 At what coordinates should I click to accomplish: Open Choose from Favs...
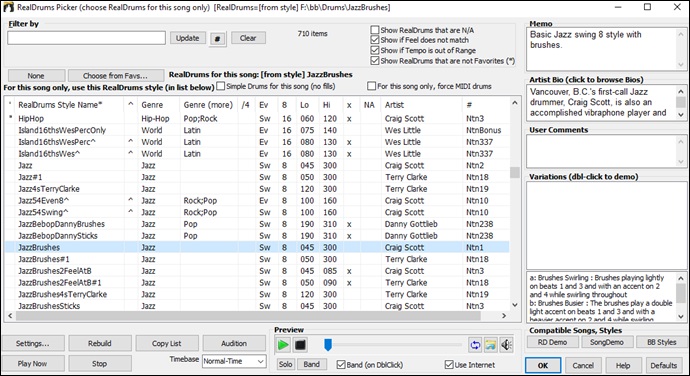point(116,76)
